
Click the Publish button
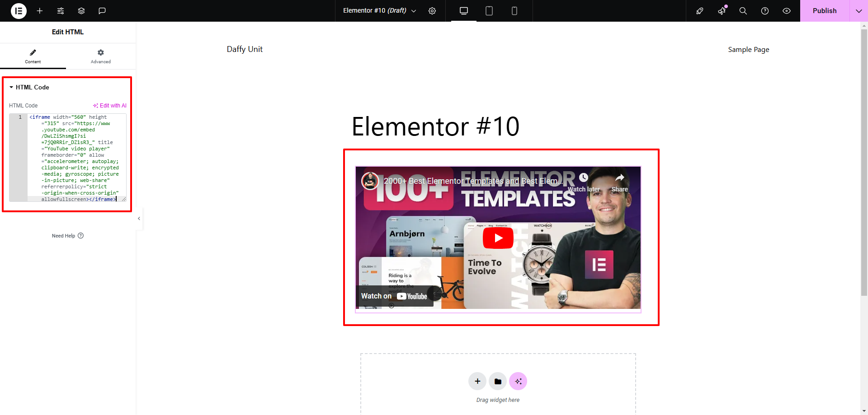[x=825, y=11]
